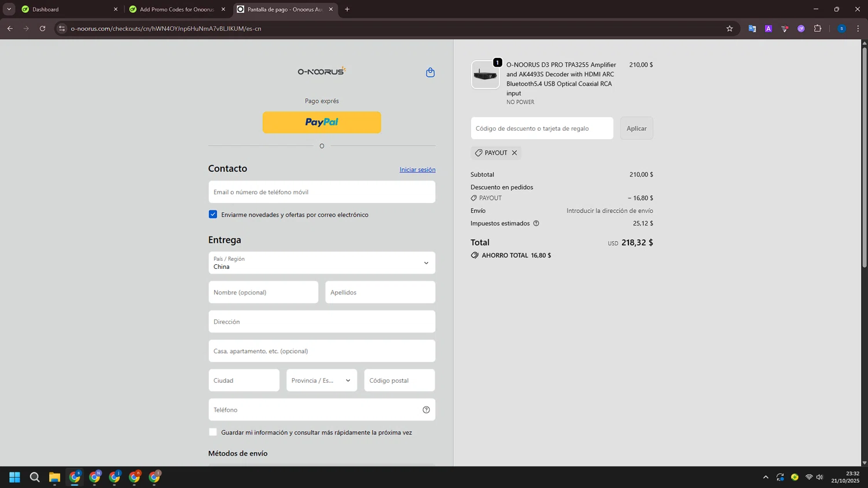The image size is (868, 488).
Task: Close the Add Promo Codes tab
Action: point(223,9)
